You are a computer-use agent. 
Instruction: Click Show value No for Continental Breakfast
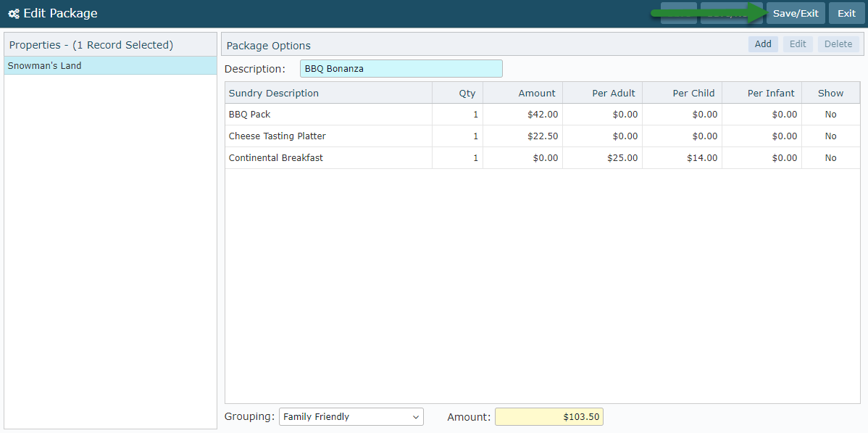click(830, 158)
